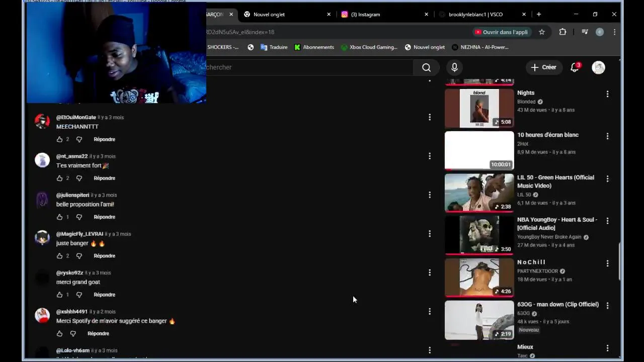Reply to @rysko92z's comment
644x362 pixels.
click(104, 295)
